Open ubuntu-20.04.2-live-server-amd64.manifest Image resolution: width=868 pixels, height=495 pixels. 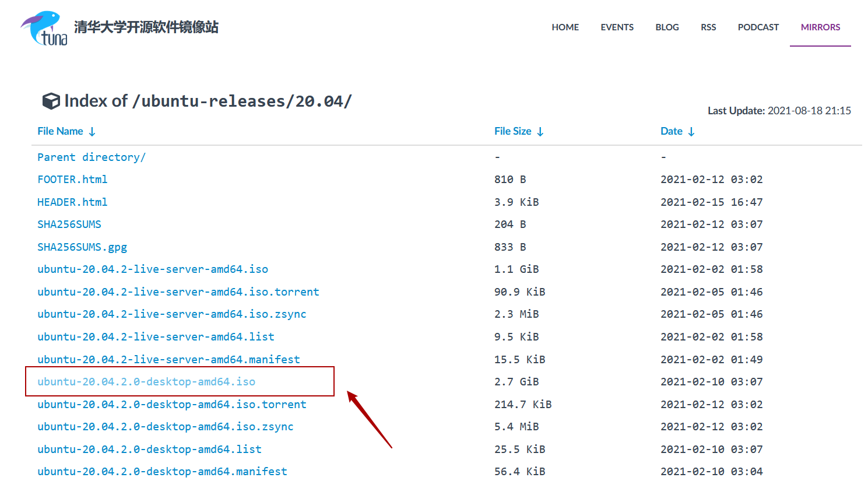[168, 360]
